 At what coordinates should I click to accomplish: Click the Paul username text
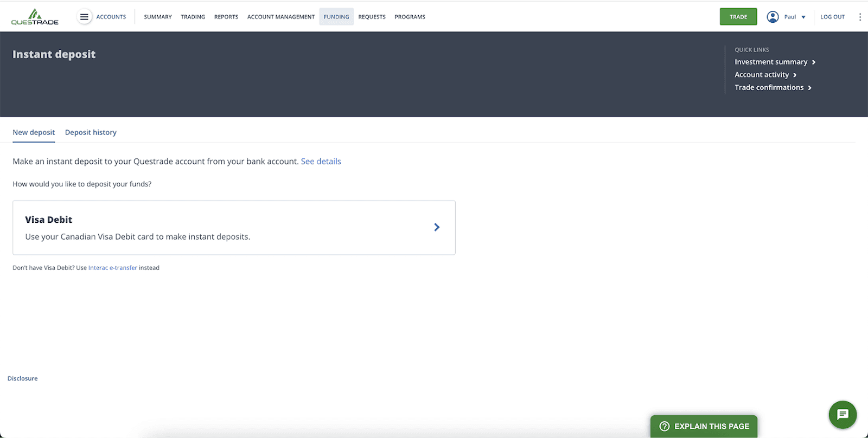click(x=790, y=17)
